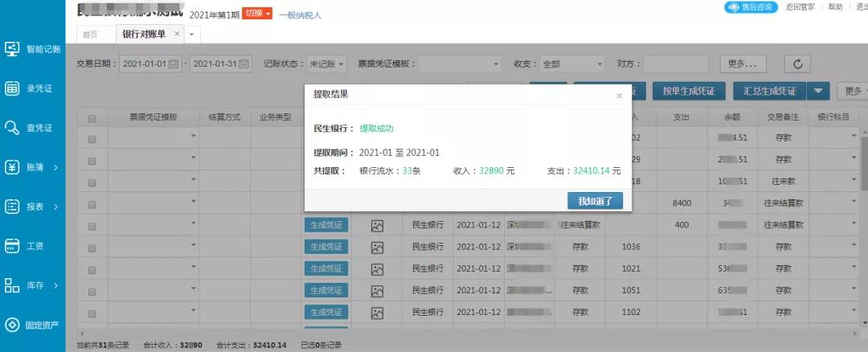Open 查凭证 search icon in sidebar
This screenshot has width=868, height=352.
tap(13, 128)
